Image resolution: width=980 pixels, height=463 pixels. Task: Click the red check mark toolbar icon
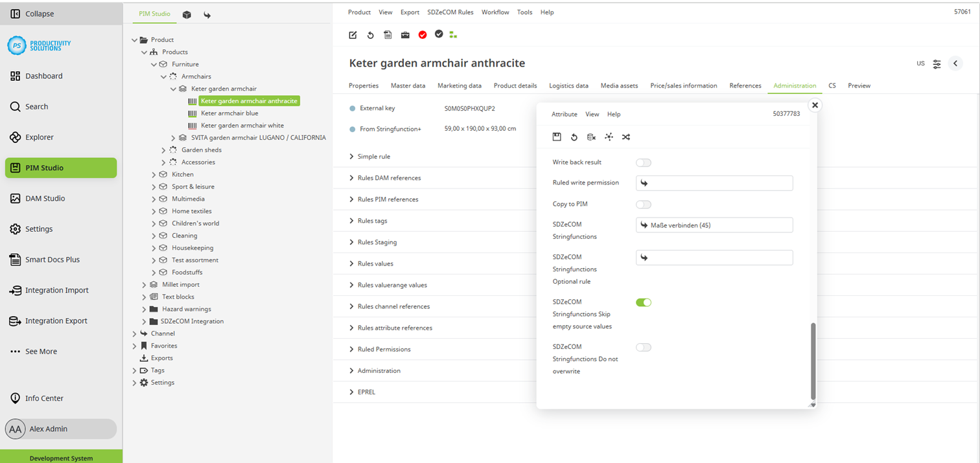point(423,35)
